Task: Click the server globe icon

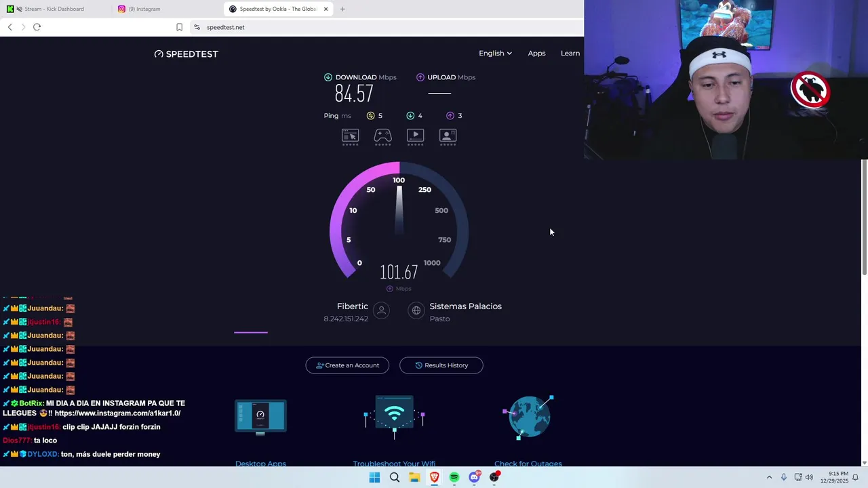Action: point(416,310)
